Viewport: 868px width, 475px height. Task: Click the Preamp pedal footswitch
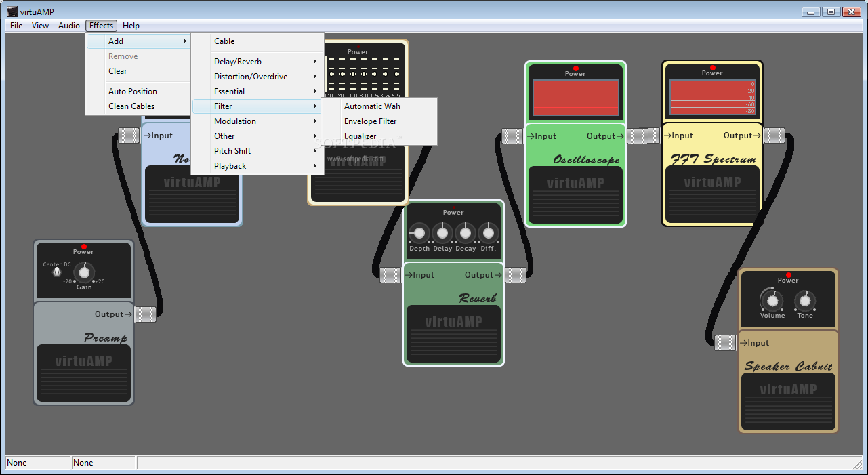coord(83,373)
